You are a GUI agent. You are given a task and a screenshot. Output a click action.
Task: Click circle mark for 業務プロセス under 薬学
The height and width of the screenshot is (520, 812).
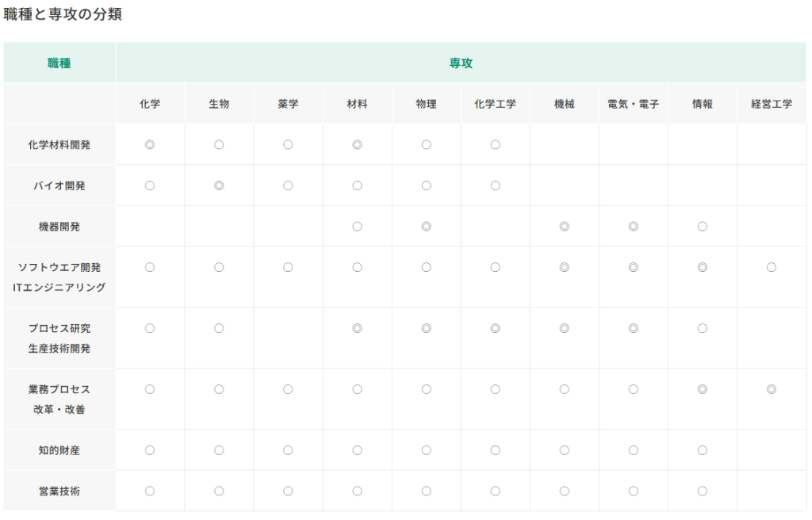[x=288, y=389]
